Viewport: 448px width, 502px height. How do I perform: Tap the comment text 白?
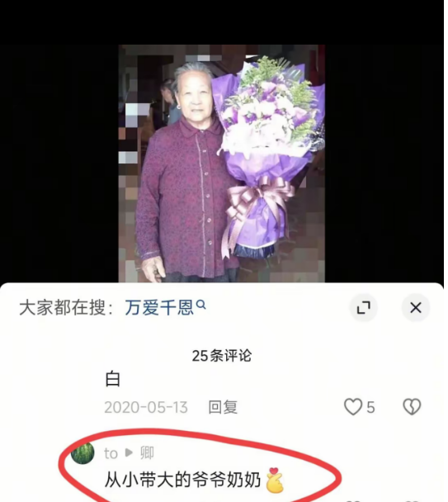point(113,379)
